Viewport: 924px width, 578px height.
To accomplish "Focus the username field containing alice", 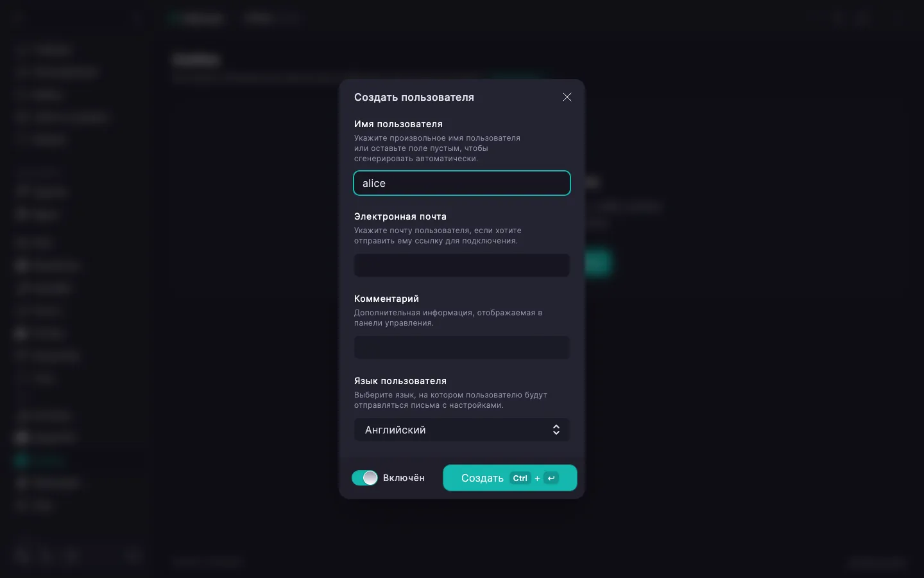I will pyautogui.click(x=462, y=183).
